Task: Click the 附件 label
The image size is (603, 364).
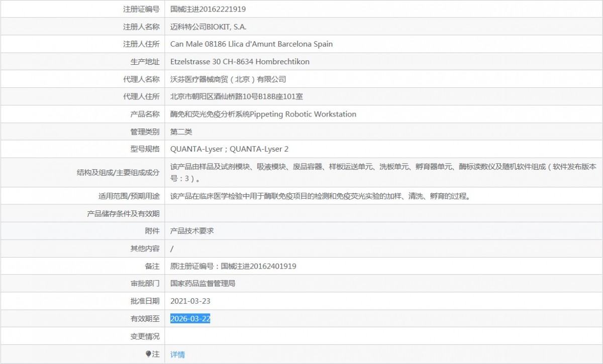Action: click(152, 231)
